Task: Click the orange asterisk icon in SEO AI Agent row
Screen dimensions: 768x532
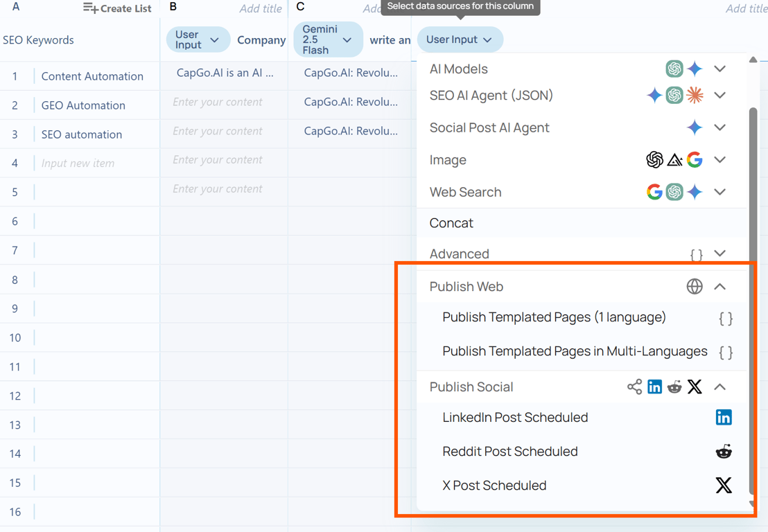Action: (x=695, y=95)
